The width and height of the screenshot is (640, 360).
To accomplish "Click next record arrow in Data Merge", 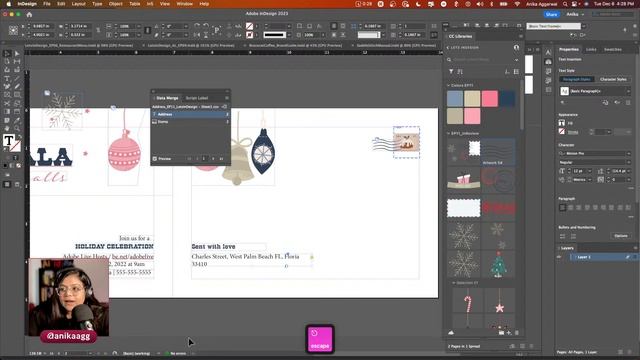I will click(213, 158).
